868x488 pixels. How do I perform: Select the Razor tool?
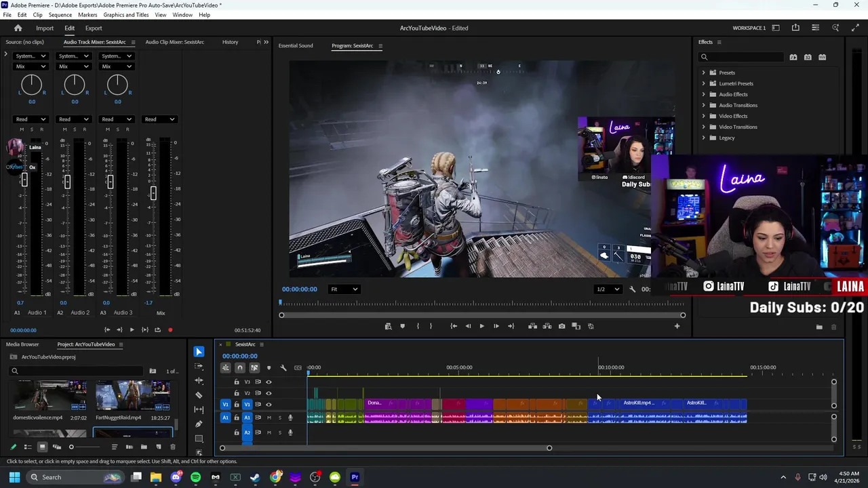click(x=199, y=395)
